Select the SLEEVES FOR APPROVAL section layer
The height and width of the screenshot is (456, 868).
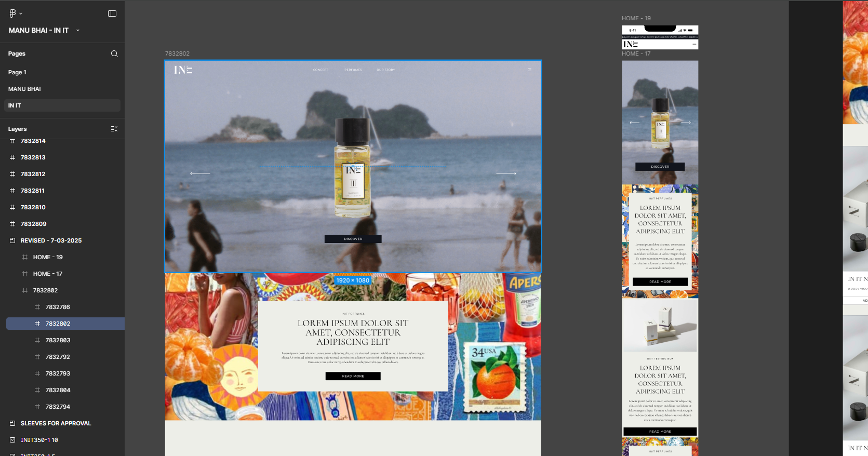click(x=56, y=423)
